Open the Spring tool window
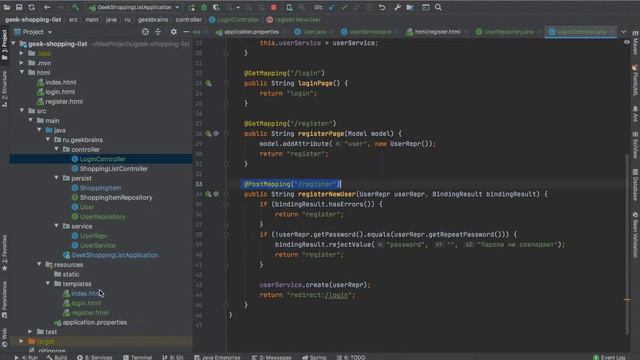Image resolution: width=640 pixels, height=360 pixels. pyautogui.click(x=314, y=357)
